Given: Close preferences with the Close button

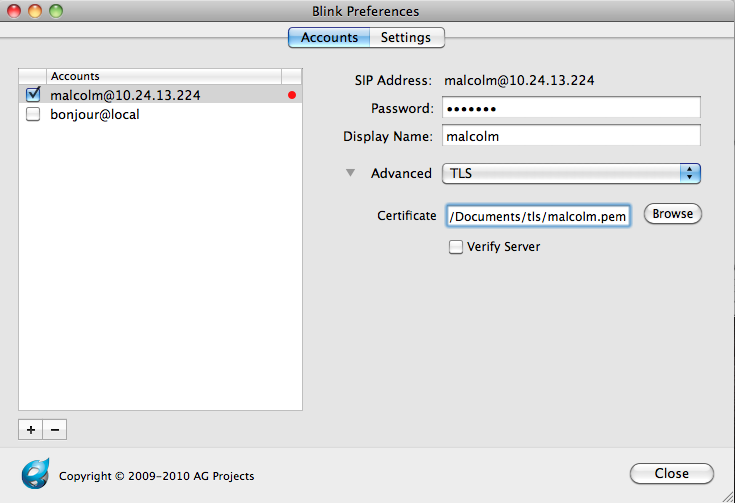Looking at the screenshot, I should 671,473.
